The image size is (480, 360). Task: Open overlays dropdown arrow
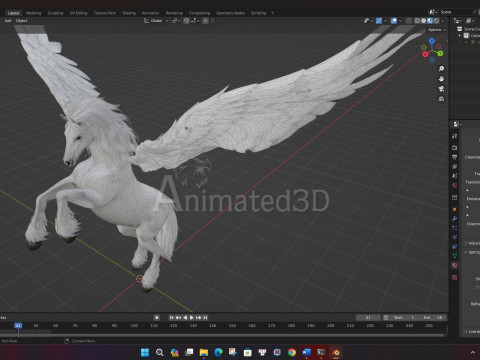400,21
